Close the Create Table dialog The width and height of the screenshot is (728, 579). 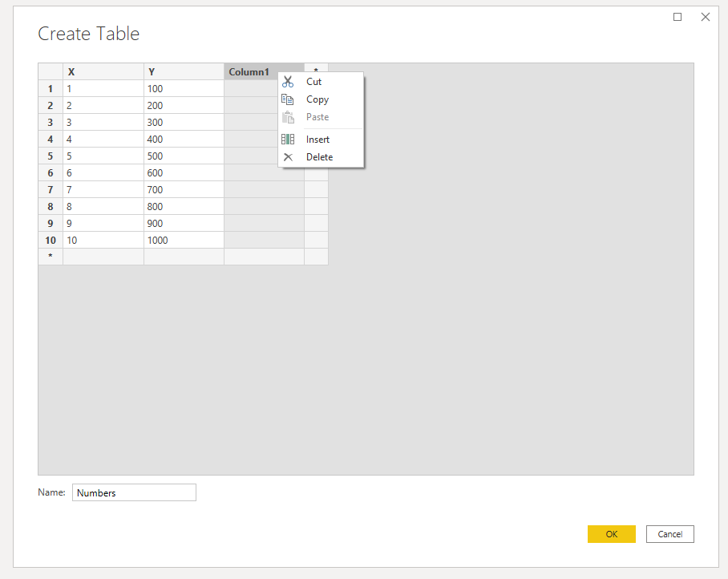[x=706, y=17]
